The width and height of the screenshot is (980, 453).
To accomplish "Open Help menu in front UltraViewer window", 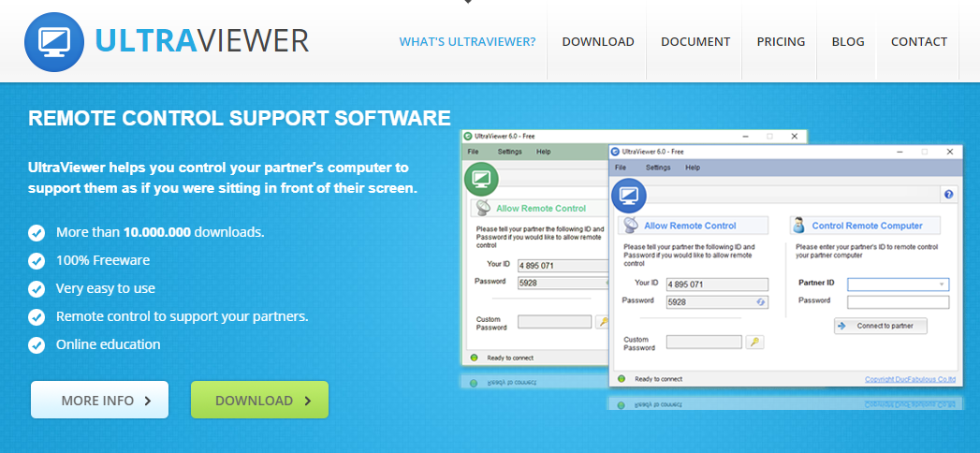I will click(x=693, y=168).
